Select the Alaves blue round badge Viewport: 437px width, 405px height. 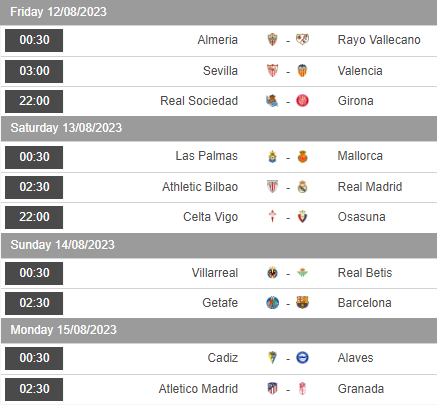[x=302, y=358]
